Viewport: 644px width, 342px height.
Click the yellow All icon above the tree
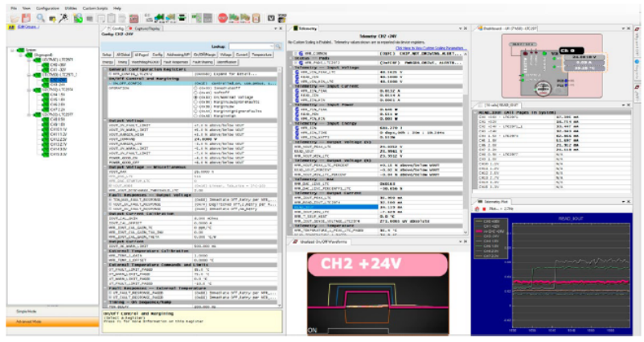pos(11,27)
